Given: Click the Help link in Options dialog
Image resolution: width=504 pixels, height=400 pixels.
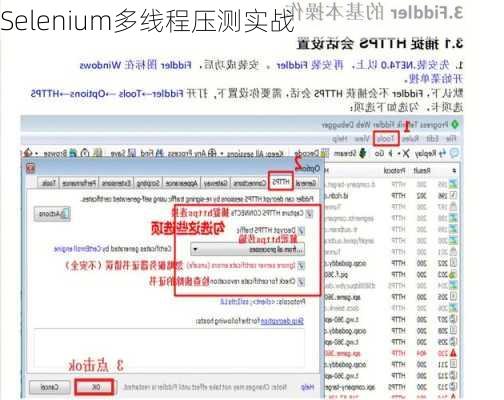Looking at the screenshot, I should [x=307, y=387].
